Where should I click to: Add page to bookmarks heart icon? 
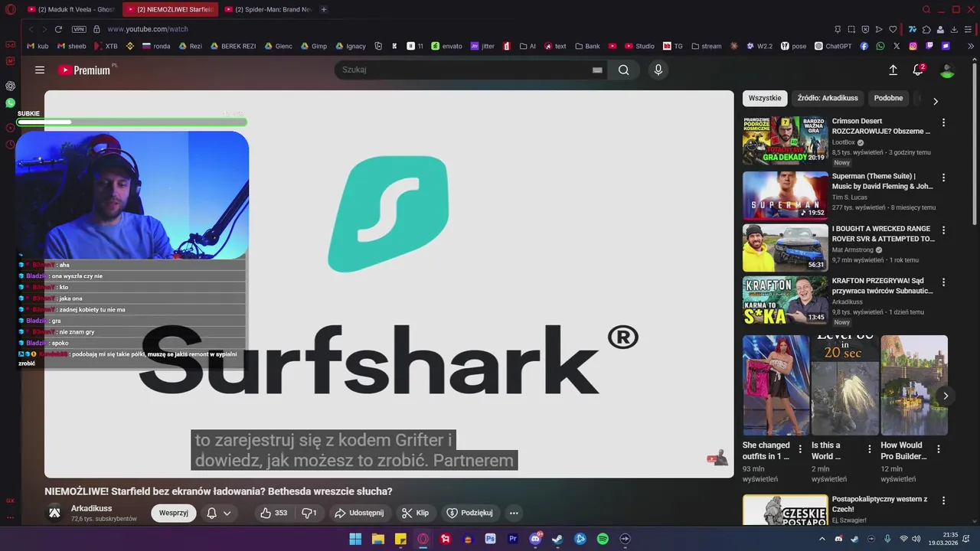tap(893, 29)
